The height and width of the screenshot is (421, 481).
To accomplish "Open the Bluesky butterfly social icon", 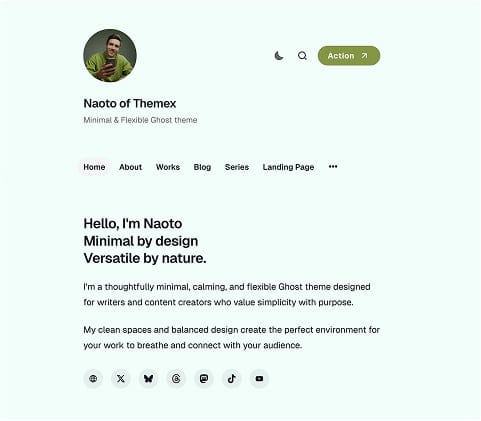I will [148, 378].
